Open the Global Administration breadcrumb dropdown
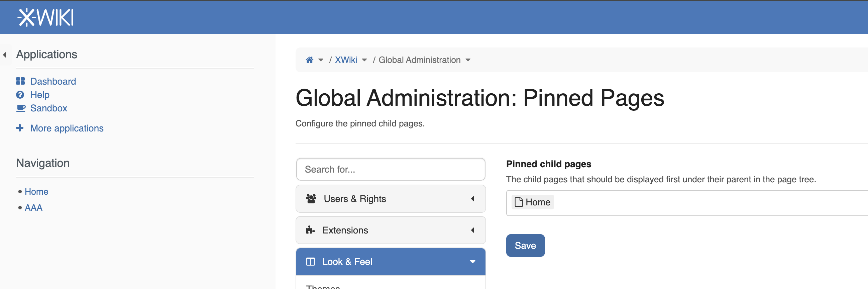Screen dimensions: 868x289 coord(468,60)
